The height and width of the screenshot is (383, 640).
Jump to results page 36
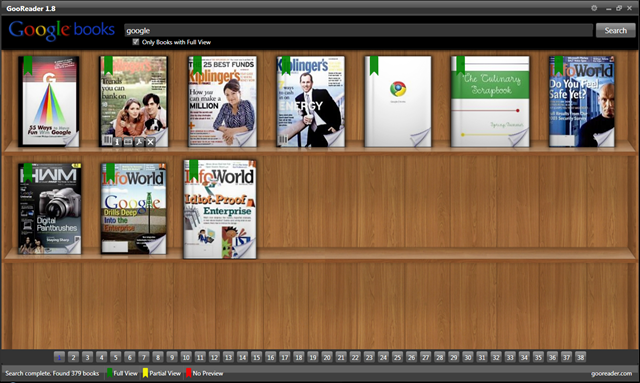click(552, 357)
